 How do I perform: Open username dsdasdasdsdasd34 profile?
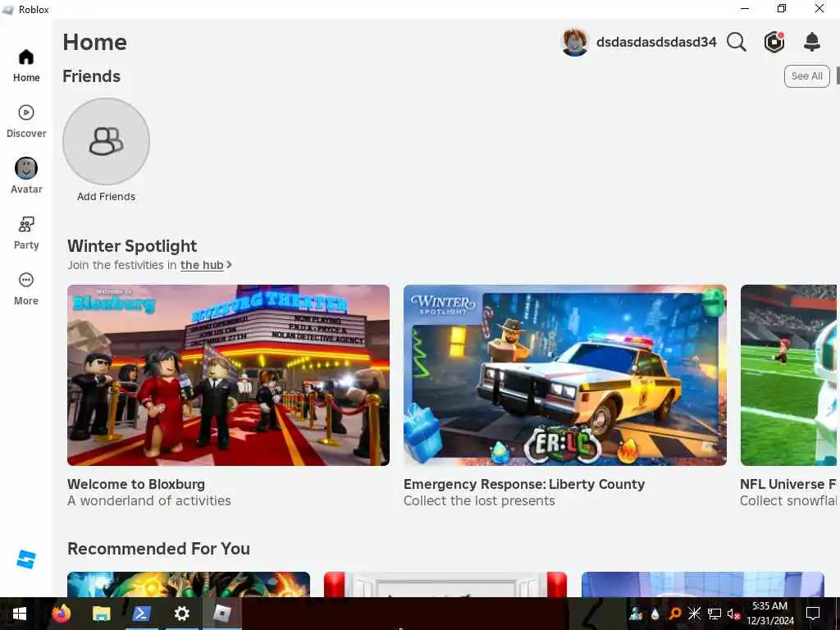coord(656,43)
